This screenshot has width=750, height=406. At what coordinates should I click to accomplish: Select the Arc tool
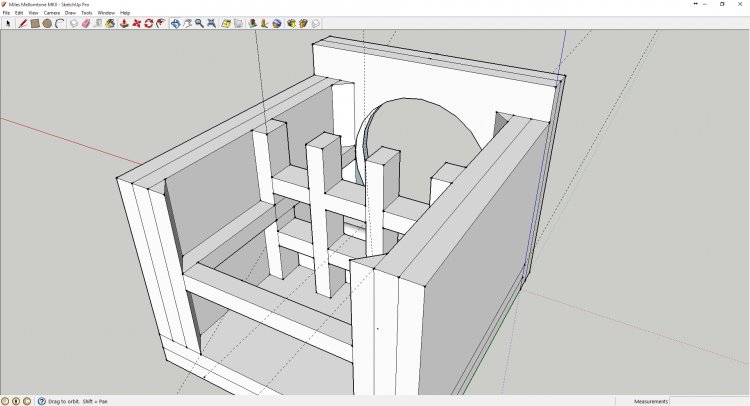(60, 23)
